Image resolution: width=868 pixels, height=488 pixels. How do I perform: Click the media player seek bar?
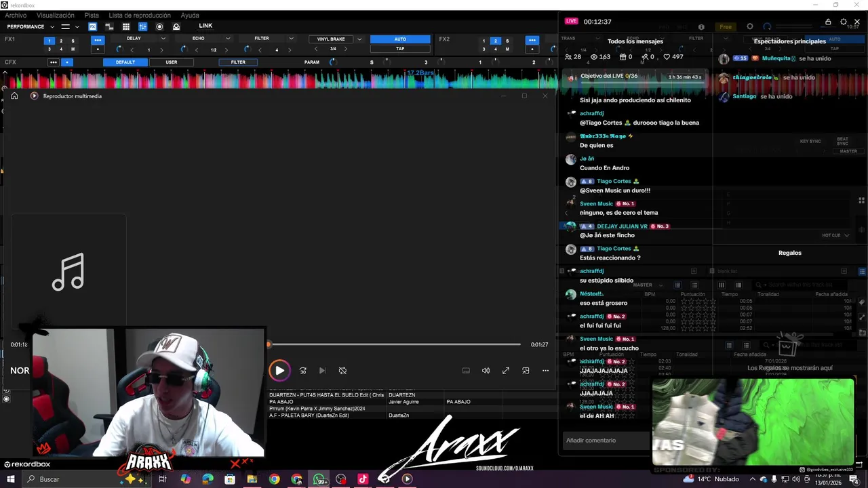tap(394, 344)
